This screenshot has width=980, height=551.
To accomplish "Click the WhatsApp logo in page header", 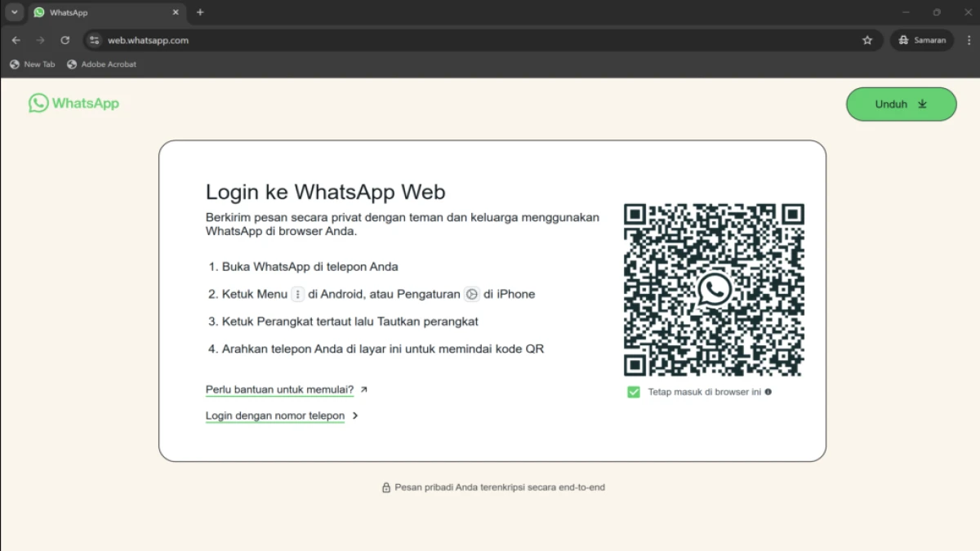I will 73,103.
